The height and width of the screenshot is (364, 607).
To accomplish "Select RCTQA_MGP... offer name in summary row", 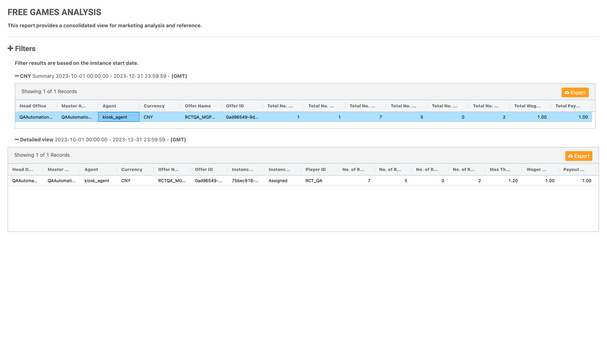I will click(x=200, y=117).
